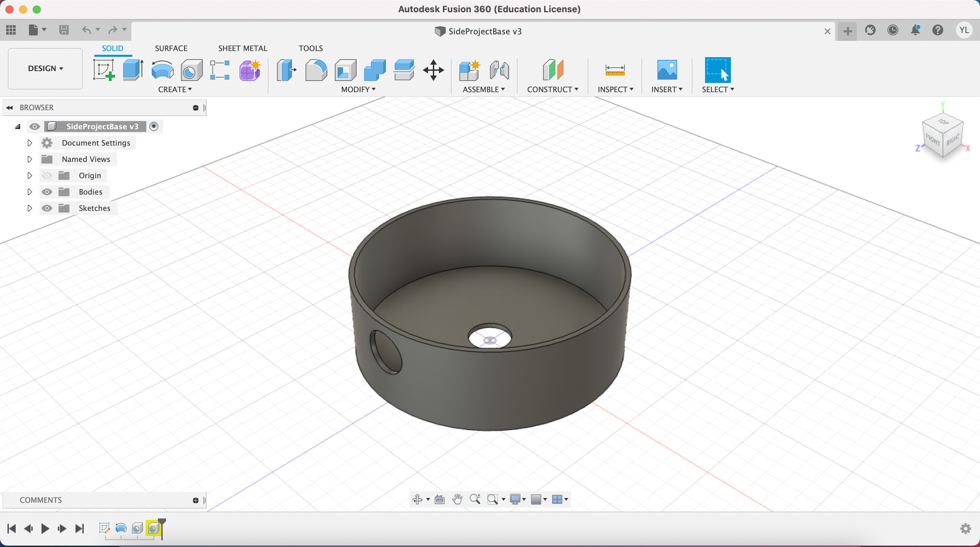Image resolution: width=980 pixels, height=547 pixels.
Task: Activate the SideProjectBase v3 component radio button
Action: click(x=154, y=127)
